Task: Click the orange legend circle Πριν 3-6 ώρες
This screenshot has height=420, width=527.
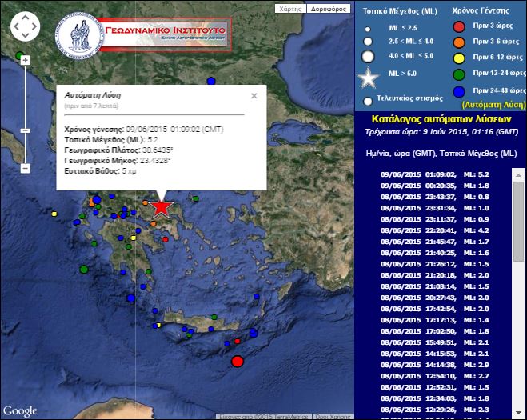Action: (459, 42)
